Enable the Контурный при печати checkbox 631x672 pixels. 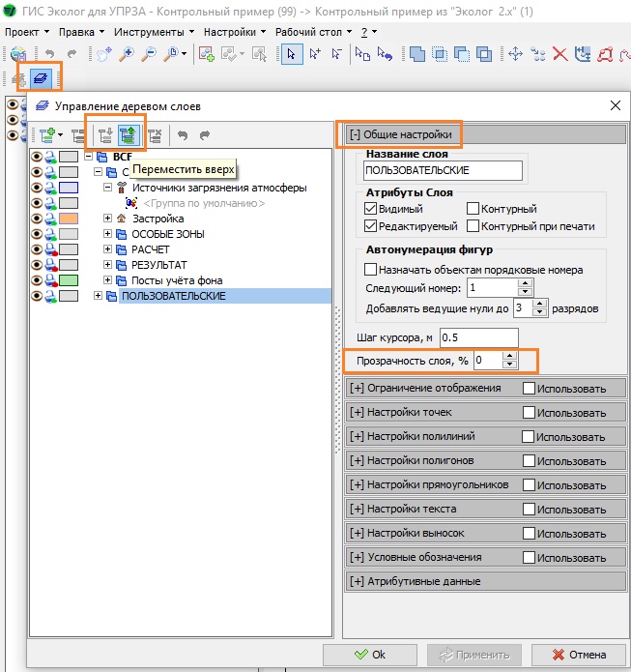pyautogui.click(x=473, y=226)
